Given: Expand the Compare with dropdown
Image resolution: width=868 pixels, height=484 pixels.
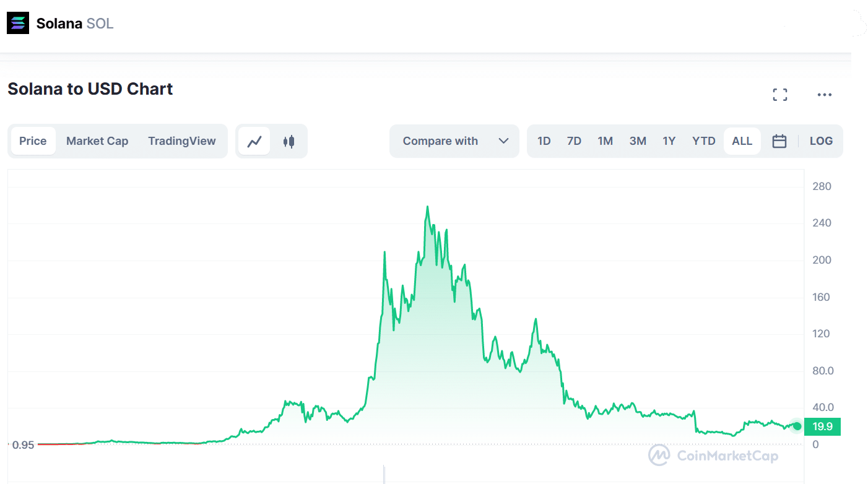Looking at the screenshot, I should tap(454, 141).
